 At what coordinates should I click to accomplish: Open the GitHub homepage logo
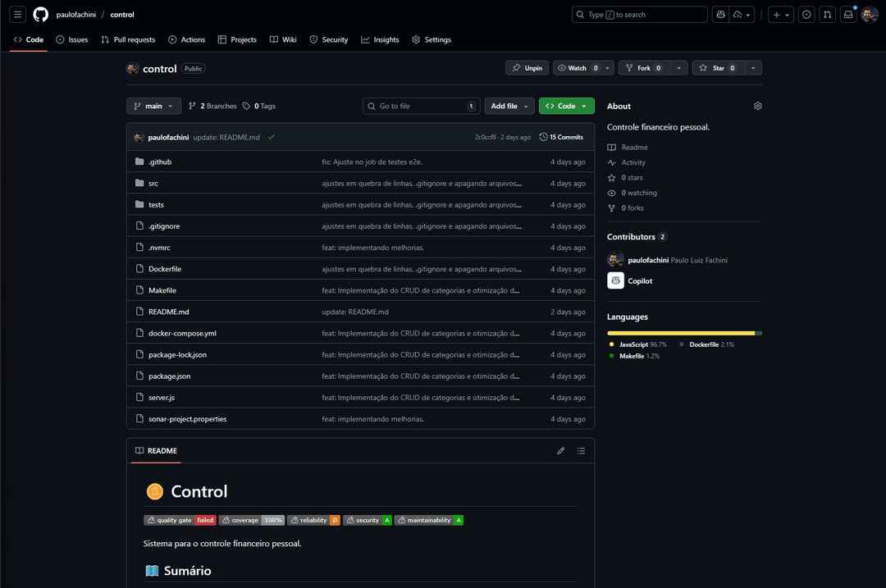40,15
